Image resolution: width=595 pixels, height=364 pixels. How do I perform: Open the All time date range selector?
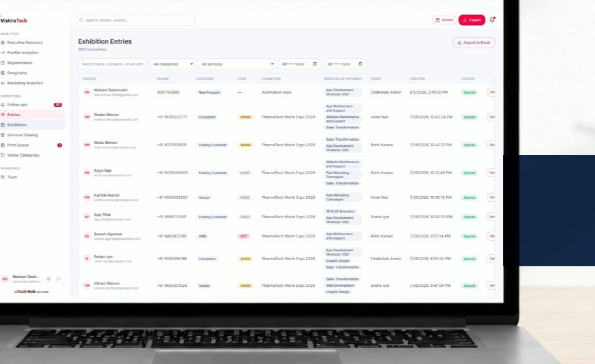coord(445,20)
